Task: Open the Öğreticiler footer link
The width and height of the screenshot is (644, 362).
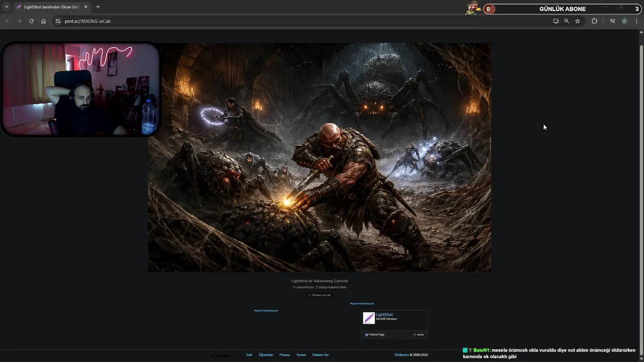Action: [266, 355]
